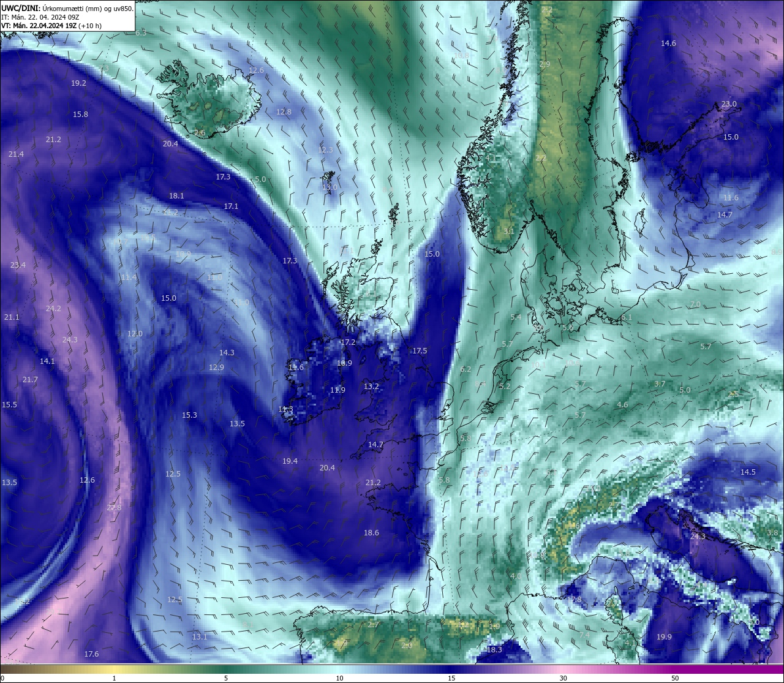Click the 17.5 value on the map
Screen dimensions: 784x683
click(420, 351)
